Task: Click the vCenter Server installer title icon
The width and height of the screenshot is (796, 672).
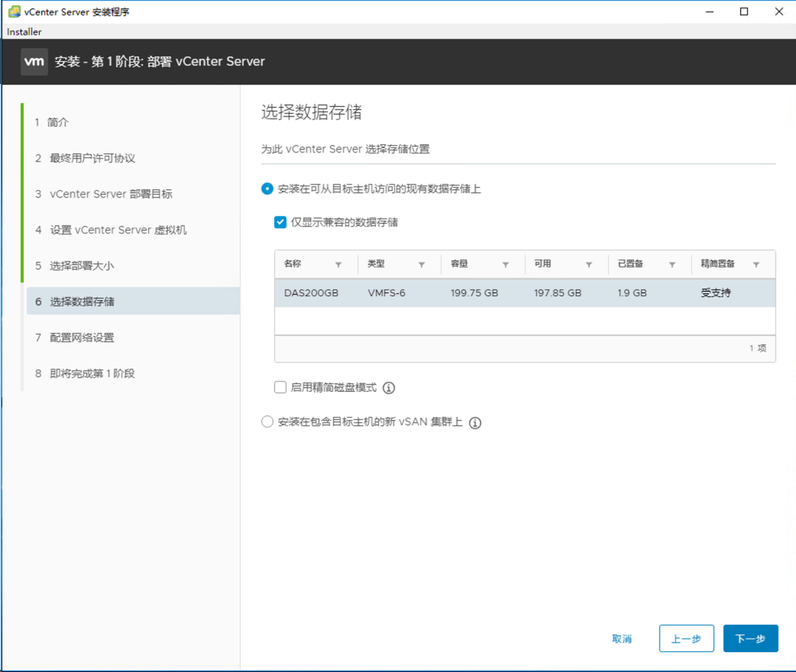Action: point(14,12)
